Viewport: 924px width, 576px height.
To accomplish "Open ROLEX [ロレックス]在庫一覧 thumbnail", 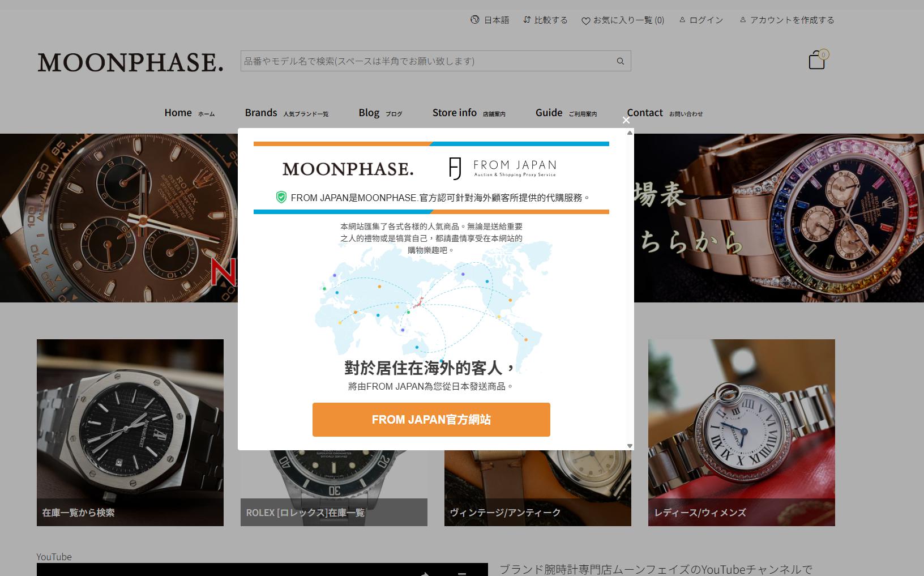I will point(334,488).
